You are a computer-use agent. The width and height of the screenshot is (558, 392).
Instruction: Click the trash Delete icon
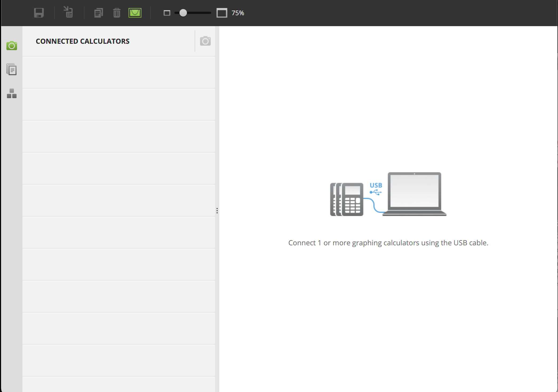click(x=117, y=13)
